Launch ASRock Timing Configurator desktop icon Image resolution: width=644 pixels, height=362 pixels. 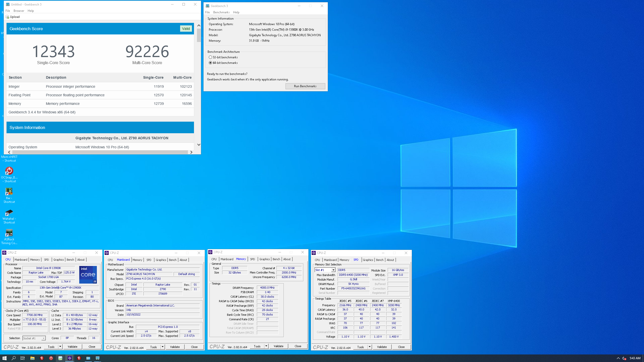[x=9, y=237]
